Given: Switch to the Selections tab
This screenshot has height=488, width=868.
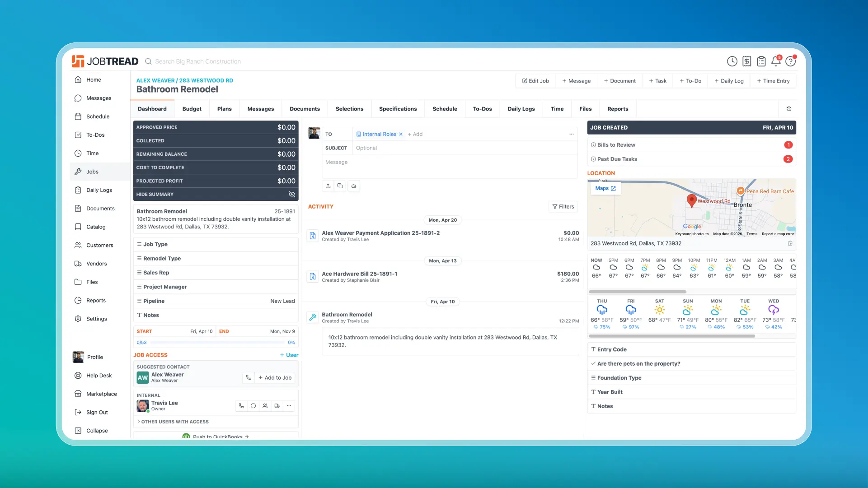Looking at the screenshot, I should [x=349, y=109].
